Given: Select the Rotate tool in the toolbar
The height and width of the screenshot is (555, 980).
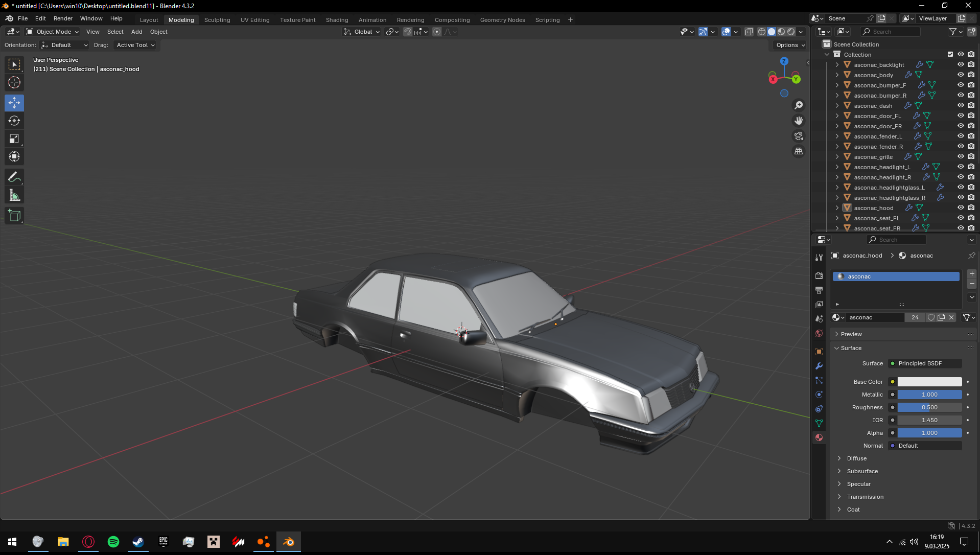Looking at the screenshot, I should [14, 121].
